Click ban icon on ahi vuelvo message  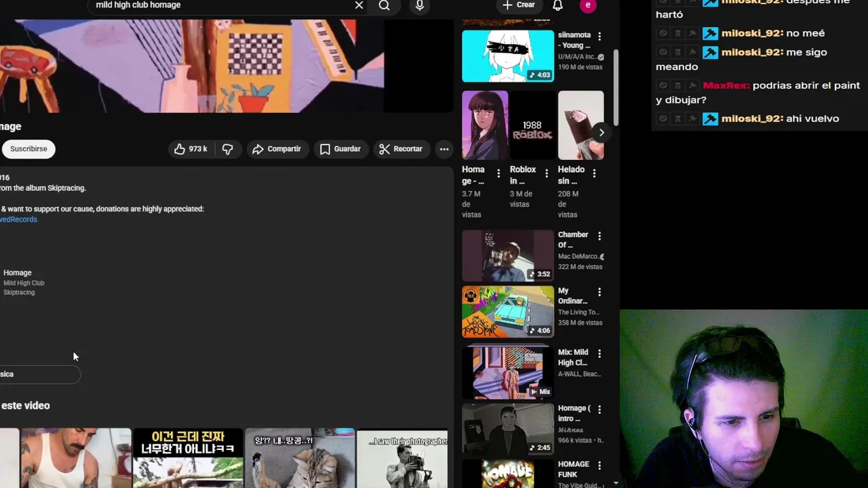663,119
